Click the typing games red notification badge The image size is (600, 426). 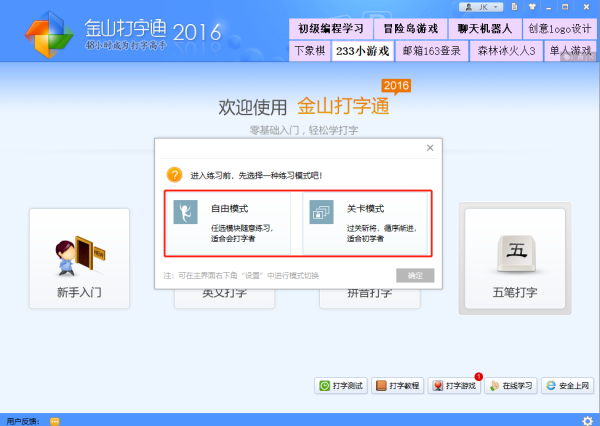pos(478,377)
